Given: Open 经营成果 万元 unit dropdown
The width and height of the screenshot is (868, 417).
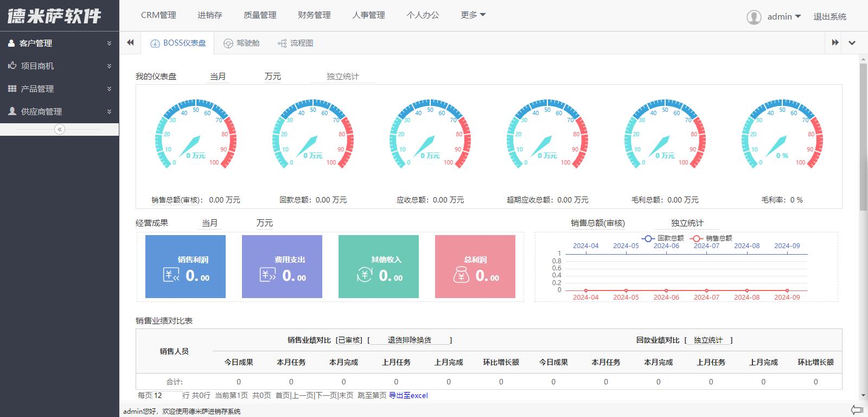Looking at the screenshot, I should point(265,223).
